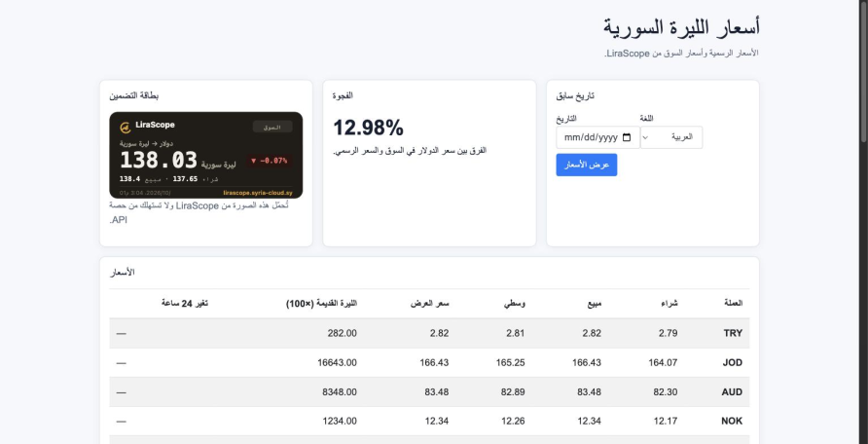Screen dimensions: 868x444
Task: Click the مبيع column header
Action: tap(594, 304)
